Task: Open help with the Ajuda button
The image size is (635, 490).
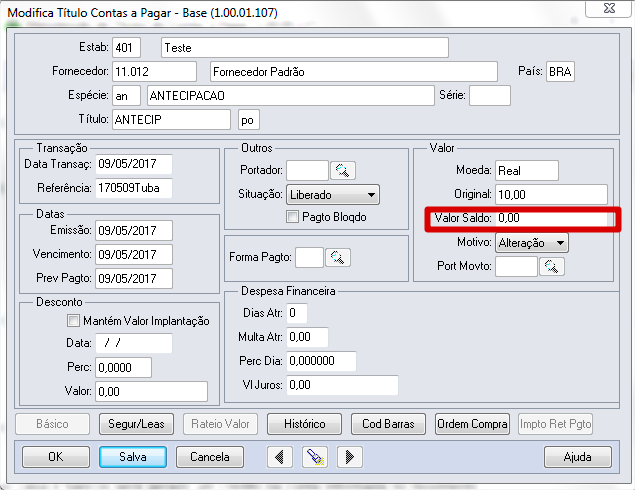Action: (x=577, y=457)
